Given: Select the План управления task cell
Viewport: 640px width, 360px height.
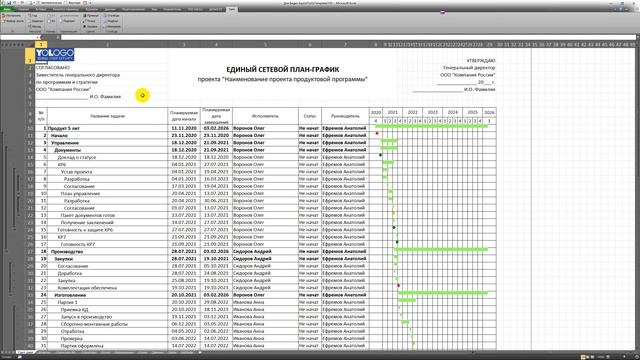Looking at the screenshot, I should point(107,193).
